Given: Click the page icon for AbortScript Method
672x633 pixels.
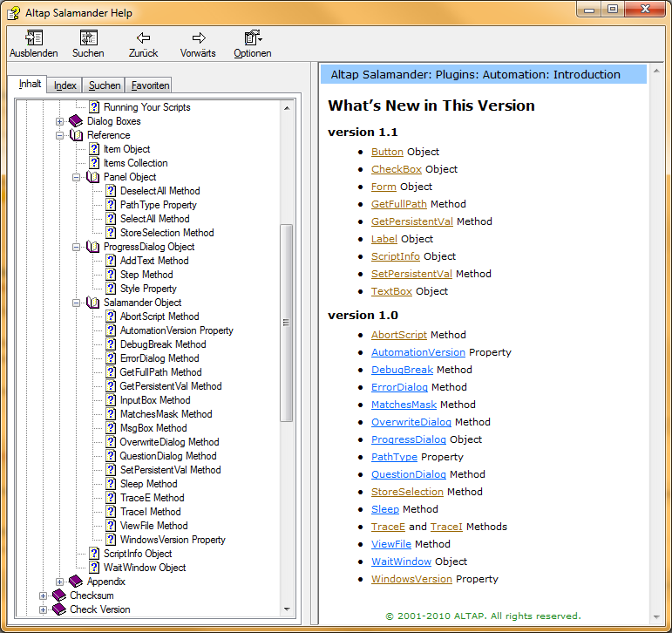Looking at the screenshot, I should click(x=111, y=316).
